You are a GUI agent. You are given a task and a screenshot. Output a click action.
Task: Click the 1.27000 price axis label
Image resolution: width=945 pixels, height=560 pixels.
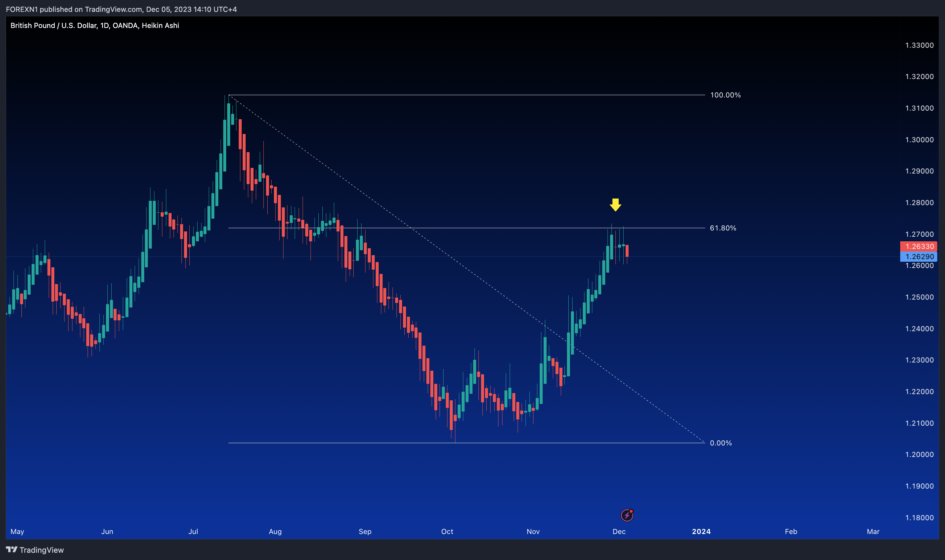(x=919, y=234)
